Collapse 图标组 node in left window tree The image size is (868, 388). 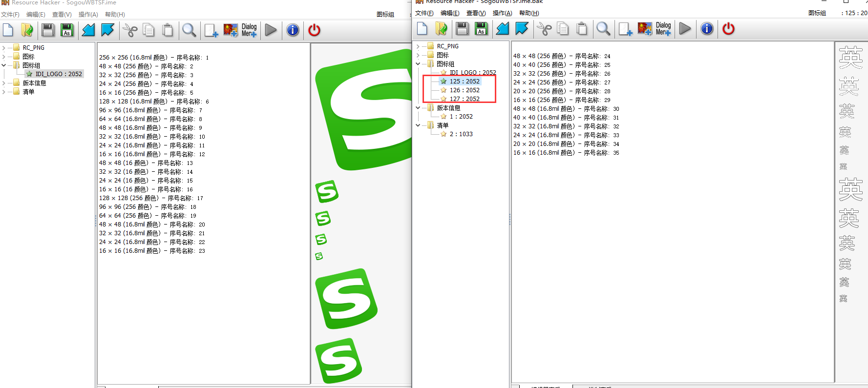pos(4,65)
